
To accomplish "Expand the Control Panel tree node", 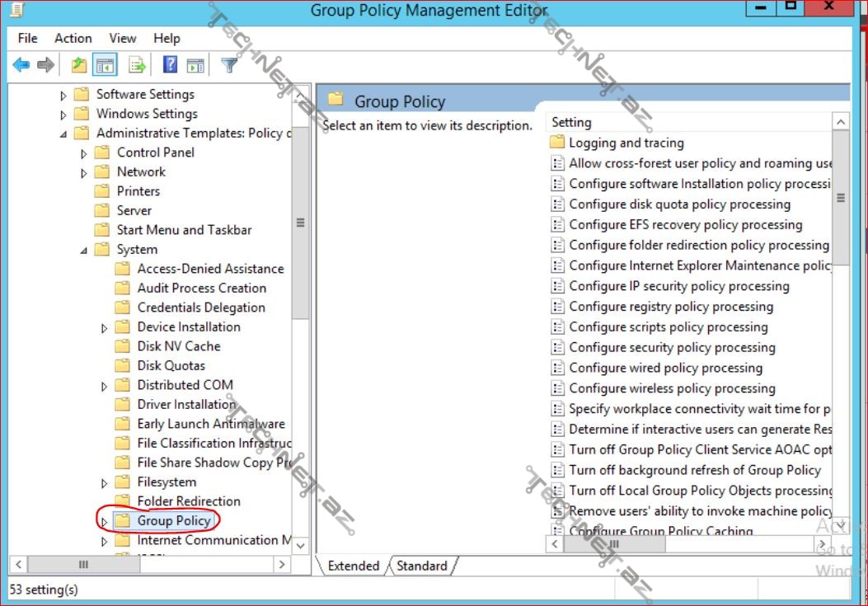I will coord(83,153).
